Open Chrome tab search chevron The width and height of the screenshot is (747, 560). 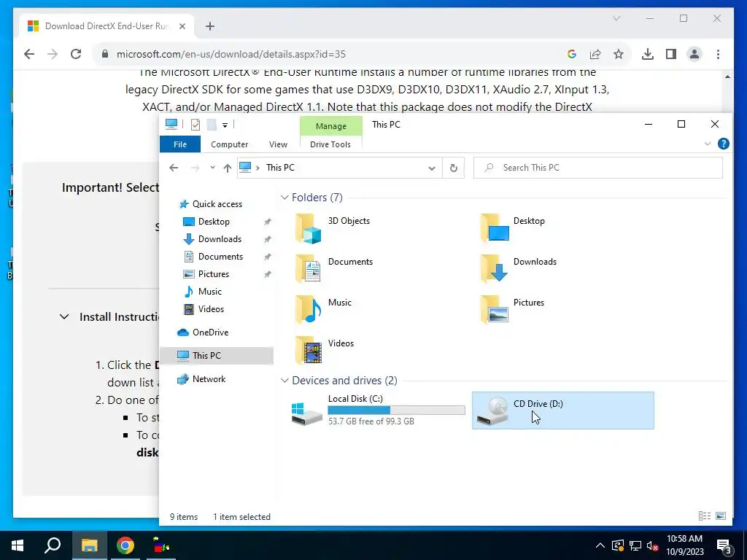click(616, 18)
